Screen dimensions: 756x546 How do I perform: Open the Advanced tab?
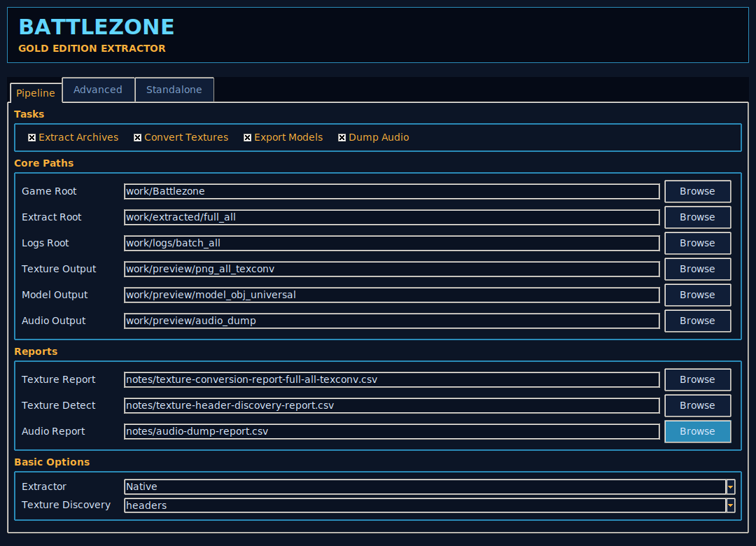98,90
